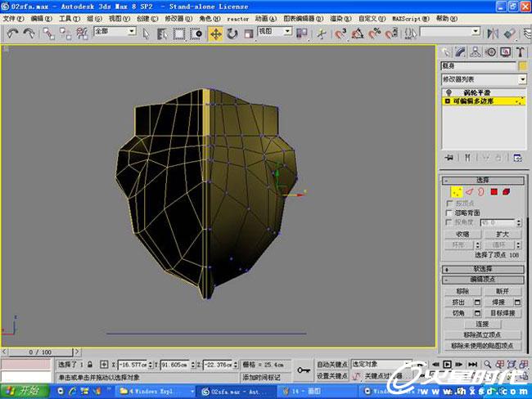The image size is (532, 399).
Task: Click the Redo arrow in the main toolbar
Action: tap(29, 34)
